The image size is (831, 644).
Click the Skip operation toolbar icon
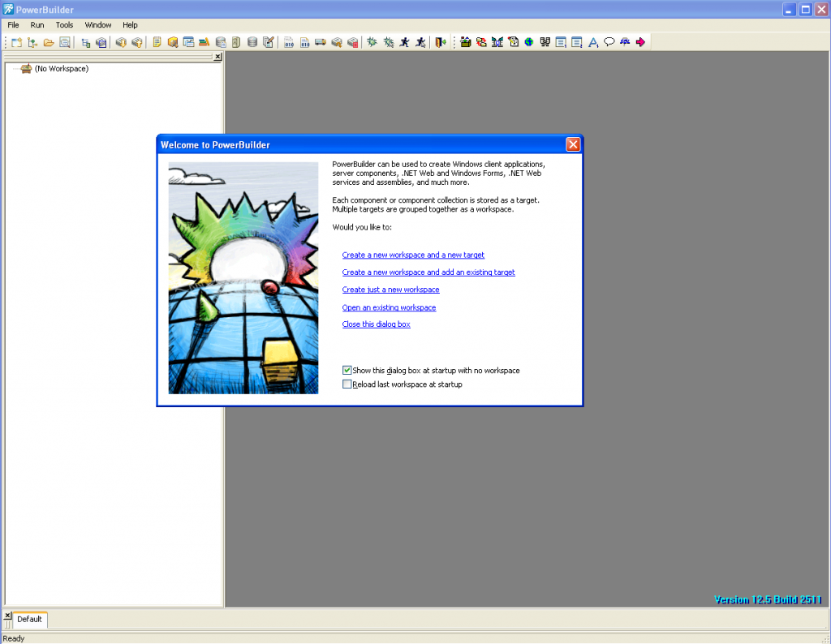click(337, 42)
